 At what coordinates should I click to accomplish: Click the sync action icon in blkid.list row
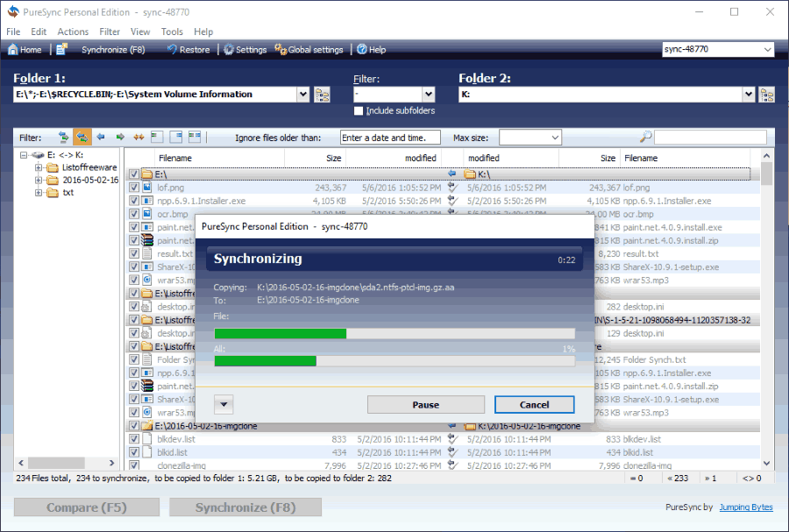coord(452,452)
